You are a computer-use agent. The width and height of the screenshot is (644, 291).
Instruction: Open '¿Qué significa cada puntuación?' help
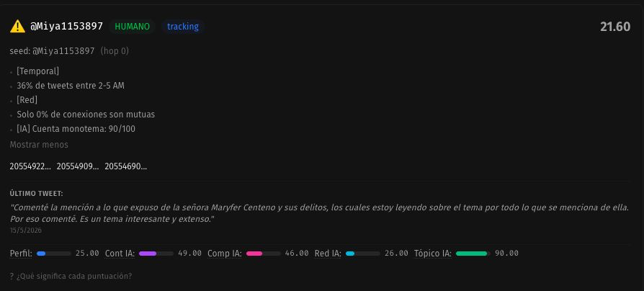71,276
